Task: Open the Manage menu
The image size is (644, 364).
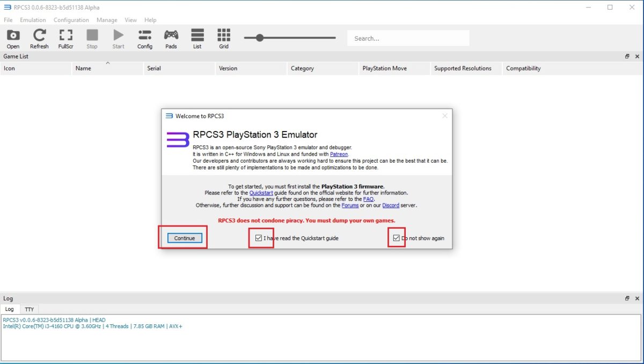Action: point(106,20)
